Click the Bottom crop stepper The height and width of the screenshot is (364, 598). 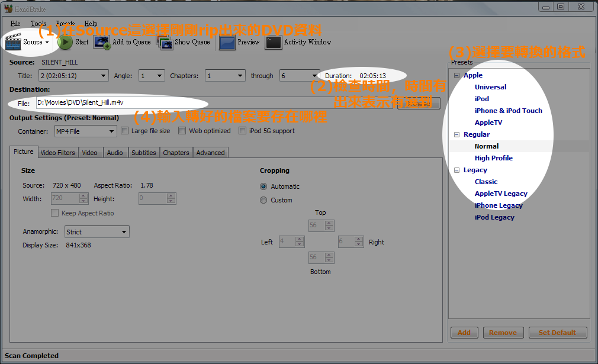click(x=321, y=257)
